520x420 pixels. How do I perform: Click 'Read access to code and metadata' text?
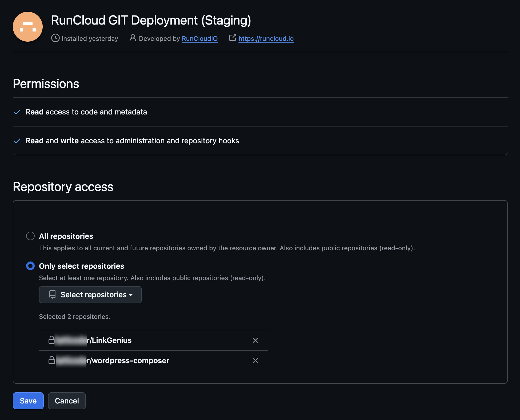[86, 112]
